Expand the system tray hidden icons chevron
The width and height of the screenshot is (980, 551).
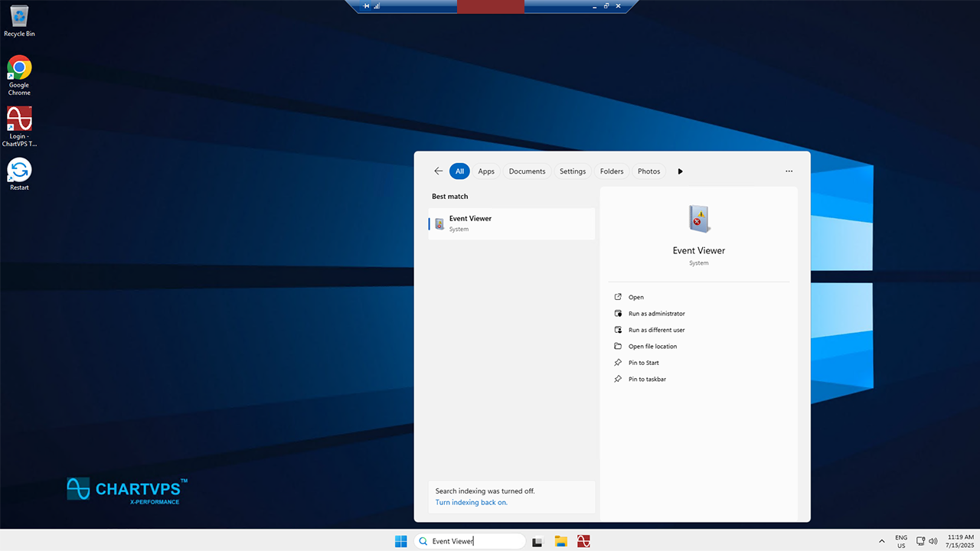click(x=881, y=541)
